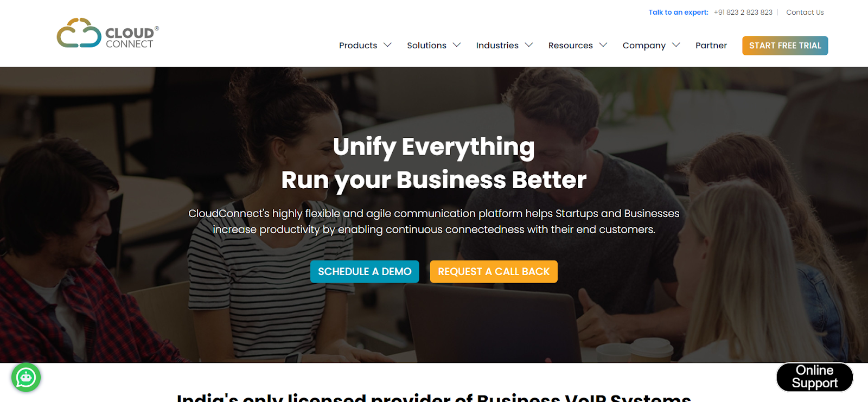Open the Resources menu
The height and width of the screenshot is (402, 868).
pos(570,46)
